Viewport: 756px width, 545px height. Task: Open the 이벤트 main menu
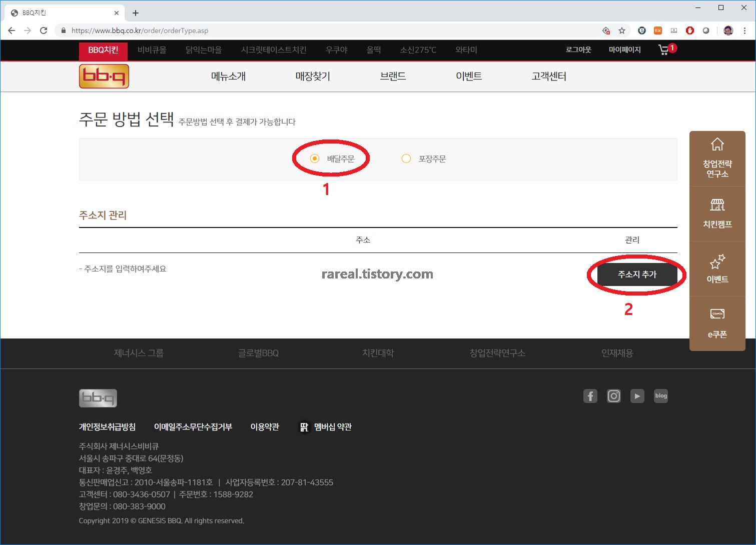click(469, 76)
